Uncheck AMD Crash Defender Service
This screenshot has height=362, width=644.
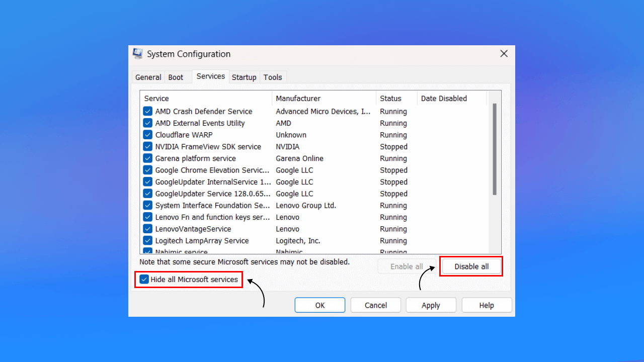click(x=147, y=112)
